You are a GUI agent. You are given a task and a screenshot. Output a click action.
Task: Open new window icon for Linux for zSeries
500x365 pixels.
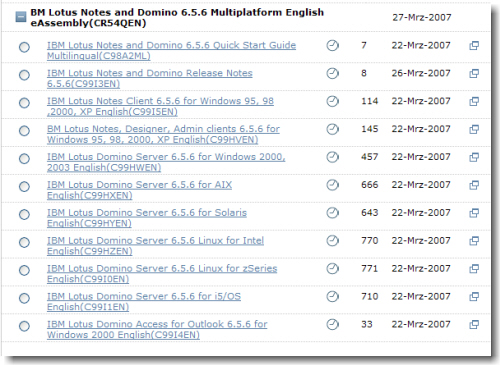474,269
